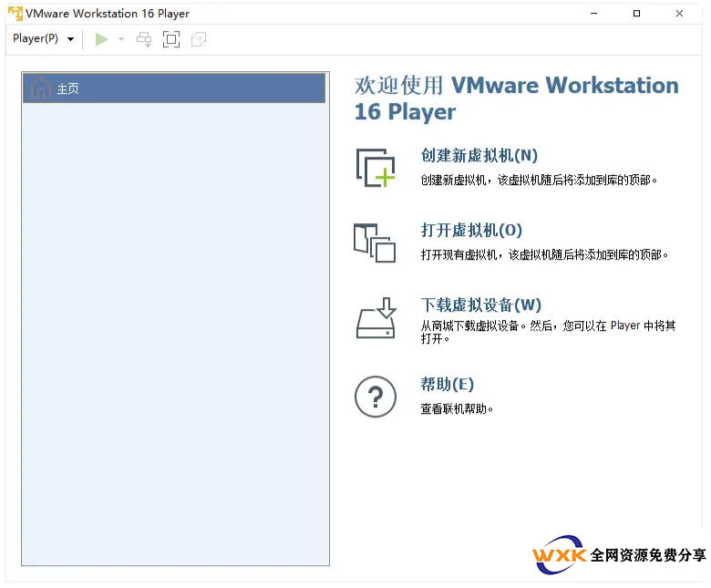Click the 创建新虚拟机(N) link

(479, 156)
